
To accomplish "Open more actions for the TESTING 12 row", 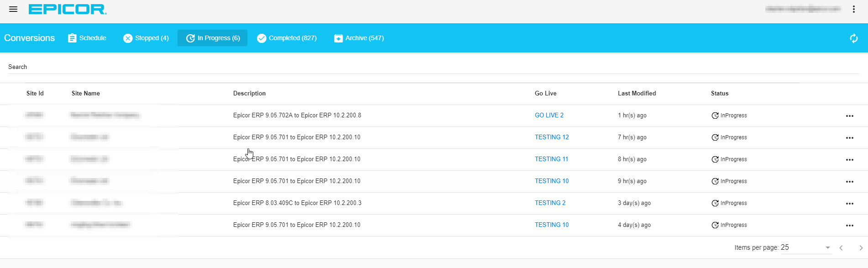I will coord(849,138).
